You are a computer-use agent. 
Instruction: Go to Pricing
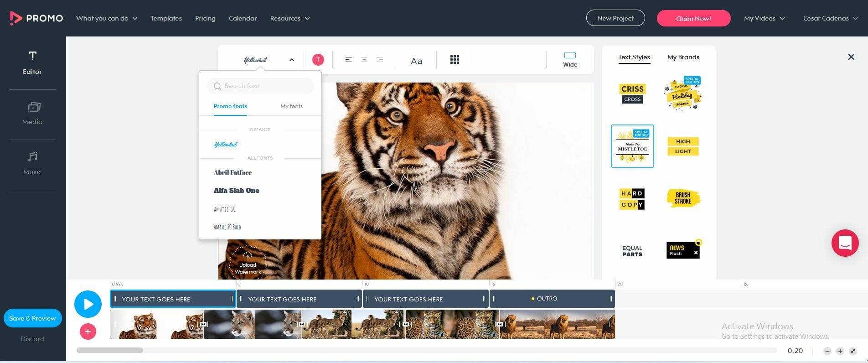point(205,18)
